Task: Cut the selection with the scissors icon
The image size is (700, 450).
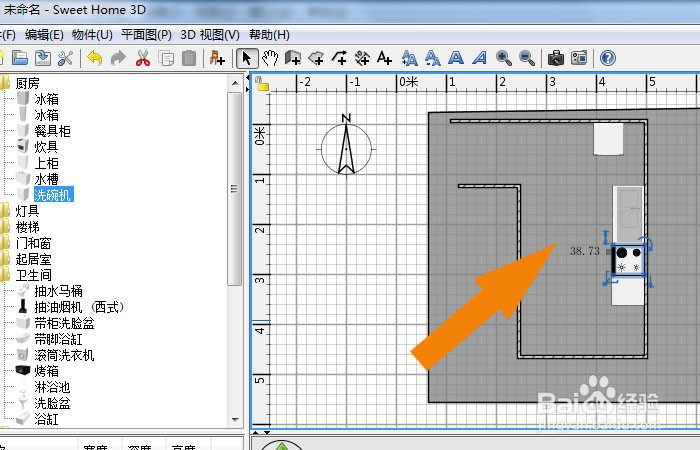Action: [143, 58]
